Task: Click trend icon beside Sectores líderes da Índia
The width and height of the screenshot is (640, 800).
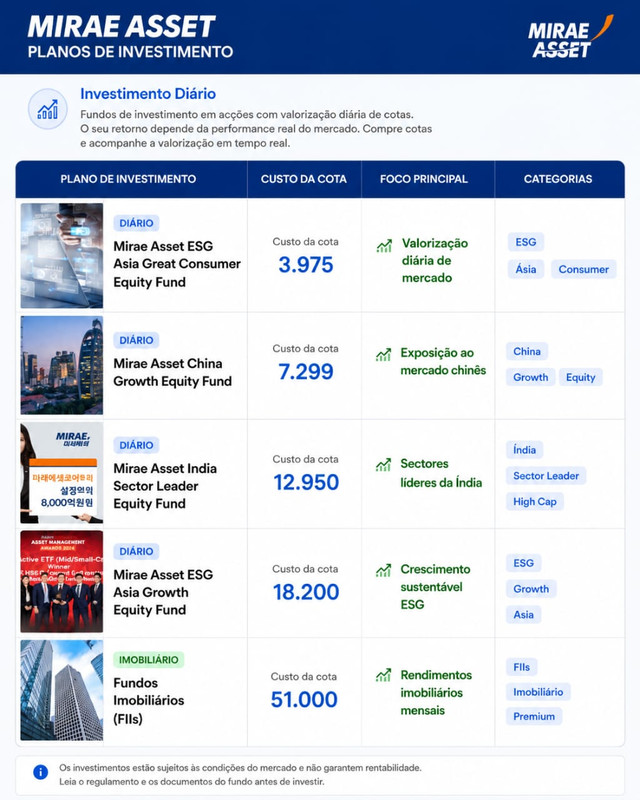Action: pyautogui.click(x=383, y=465)
